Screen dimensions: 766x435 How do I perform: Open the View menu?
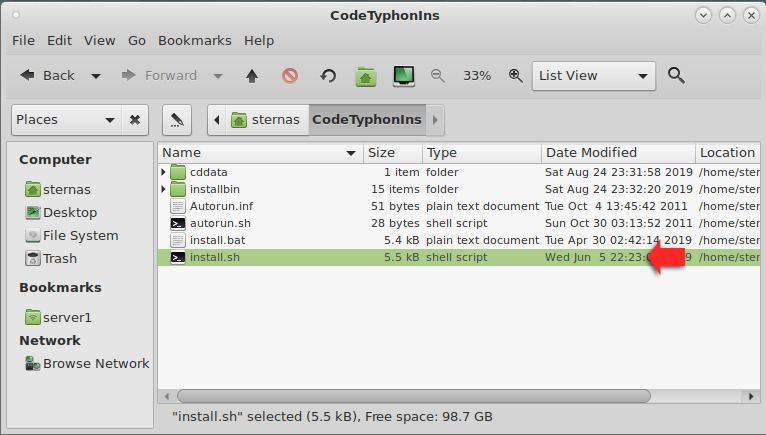(100, 41)
